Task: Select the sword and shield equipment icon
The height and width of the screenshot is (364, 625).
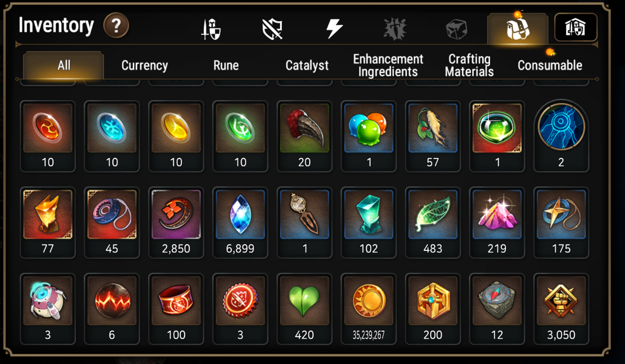Action: (211, 29)
